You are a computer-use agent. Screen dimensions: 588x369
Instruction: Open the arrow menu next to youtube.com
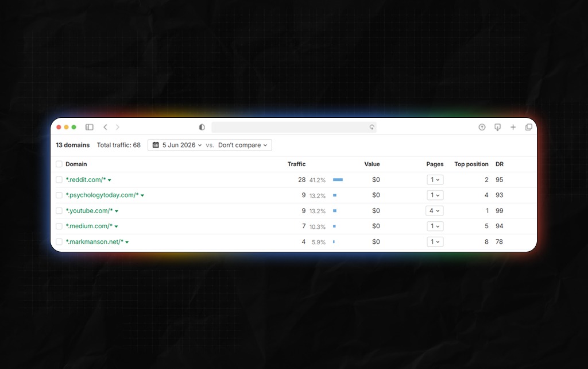click(x=117, y=212)
